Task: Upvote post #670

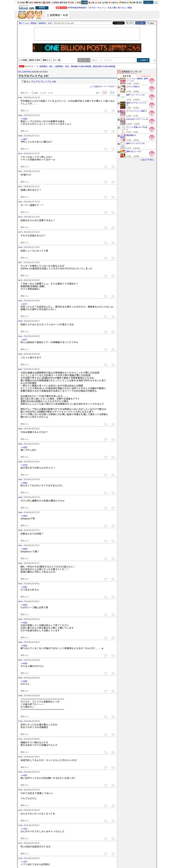Action: pyautogui.click(x=105, y=167)
